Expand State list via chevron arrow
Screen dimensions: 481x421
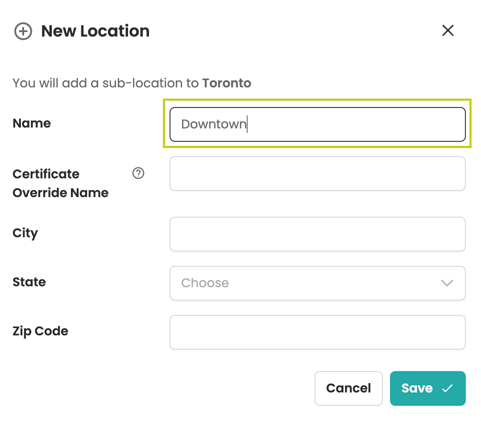(447, 283)
